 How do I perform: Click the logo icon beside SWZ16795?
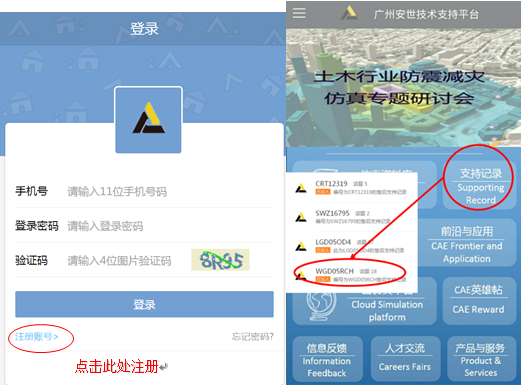tap(301, 218)
